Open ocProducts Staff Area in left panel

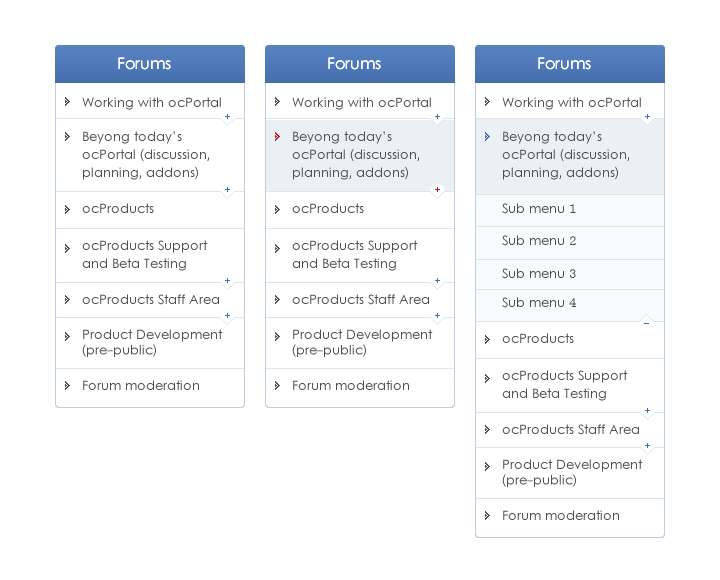point(151,299)
